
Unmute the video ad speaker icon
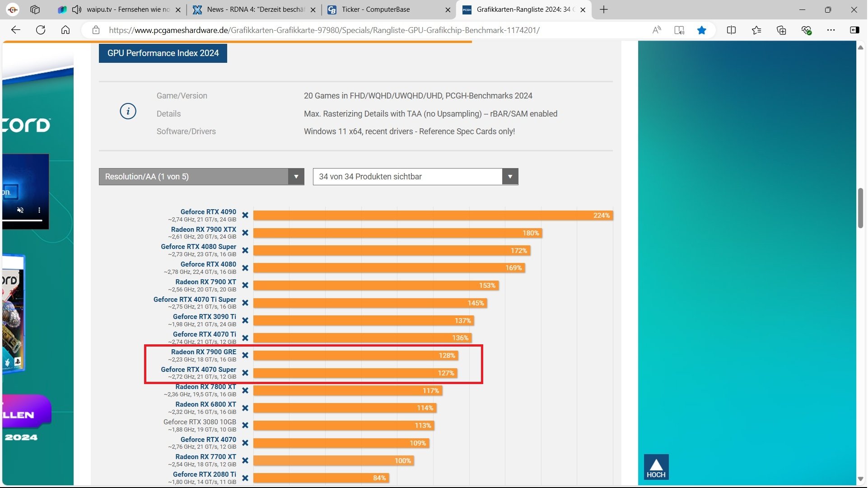(x=20, y=210)
